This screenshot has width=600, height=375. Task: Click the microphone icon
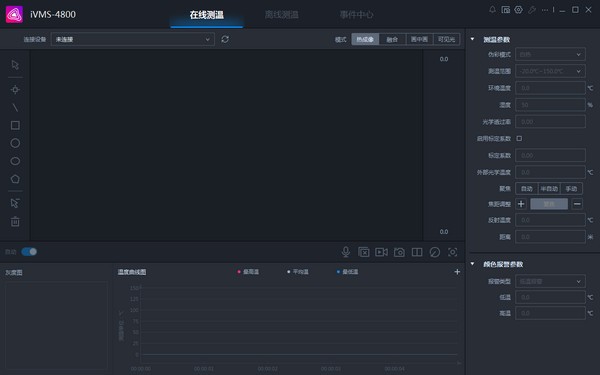point(346,252)
